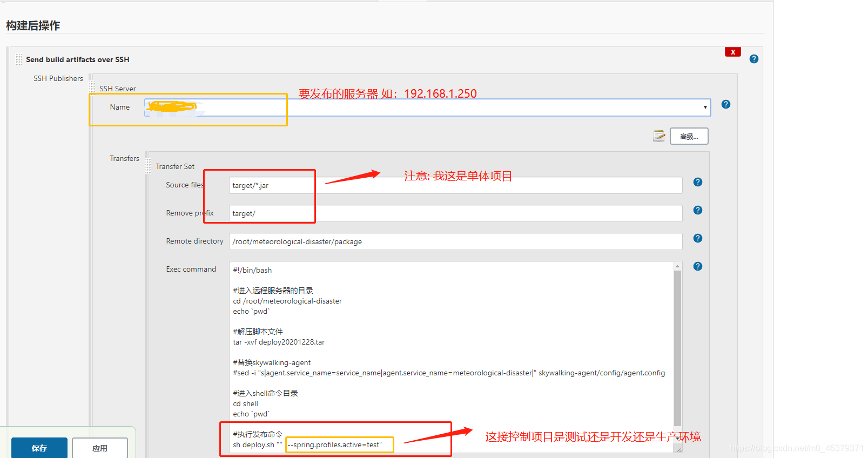Click the red X delete build step button
The width and height of the screenshot is (868, 458).
[732, 52]
